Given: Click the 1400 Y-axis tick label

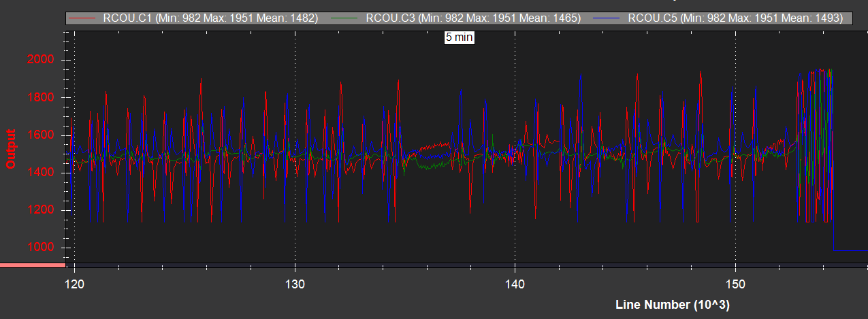Looking at the screenshot, I should click(x=40, y=172).
